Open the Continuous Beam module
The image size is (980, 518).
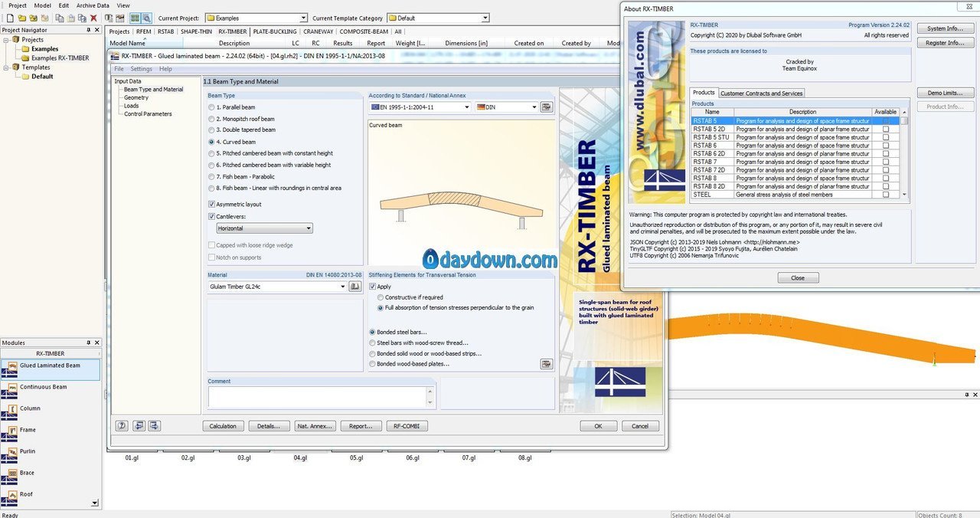tap(51, 391)
